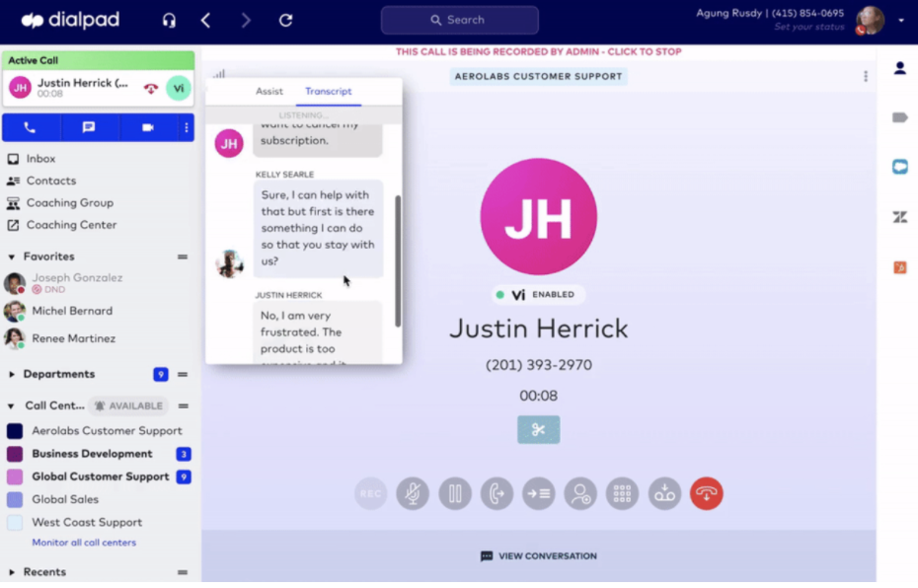Click the AEROLABS CUSTOMER SUPPORT label
This screenshot has width=918, height=588.
click(x=538, y=77)
